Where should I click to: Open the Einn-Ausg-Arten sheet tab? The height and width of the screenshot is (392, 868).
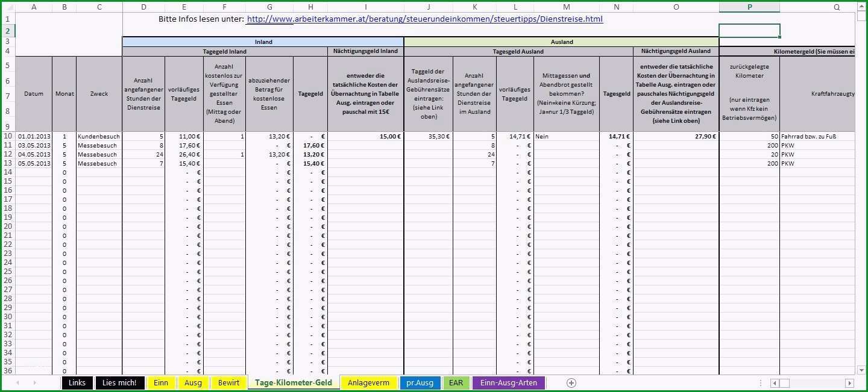[x=509, y=383]
